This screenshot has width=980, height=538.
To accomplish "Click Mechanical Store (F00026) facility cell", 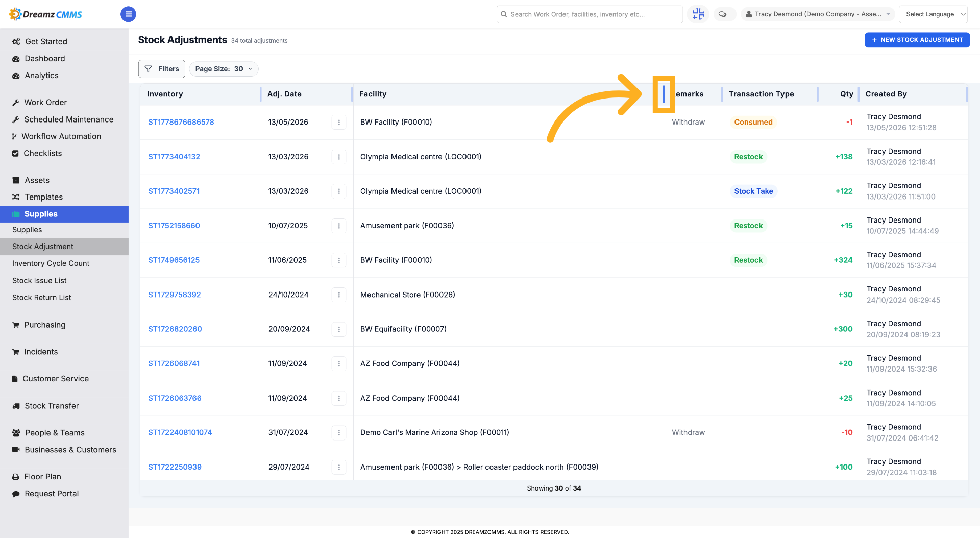I will 408,295.
